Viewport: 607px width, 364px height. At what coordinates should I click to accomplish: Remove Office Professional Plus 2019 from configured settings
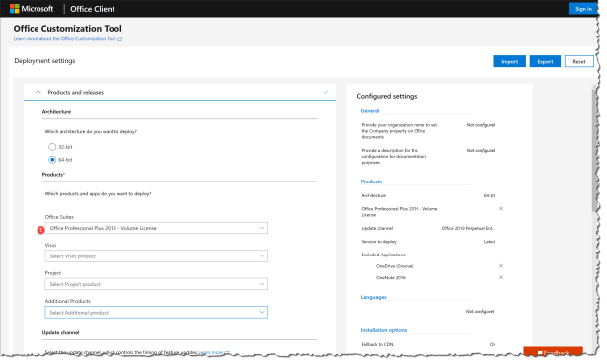pyautogui.click(x=501, y=208)
